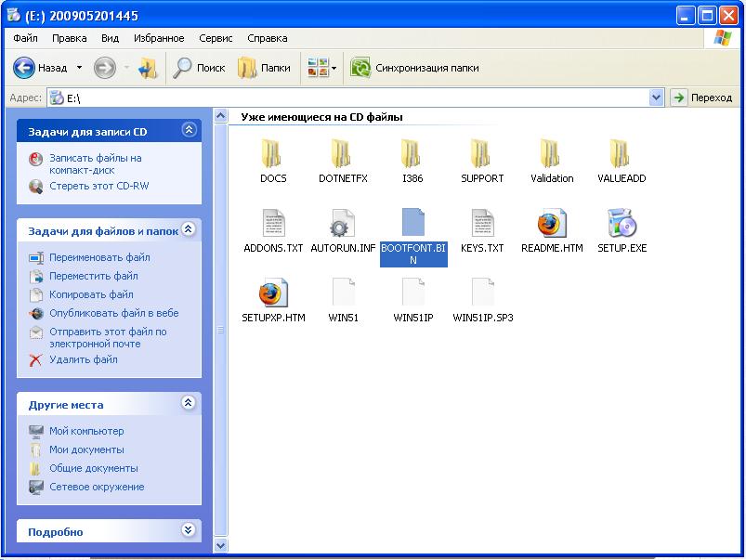Open the views mode dropdown arrow
This screenshot has height=560, width=746.
[x=334, y=68]
